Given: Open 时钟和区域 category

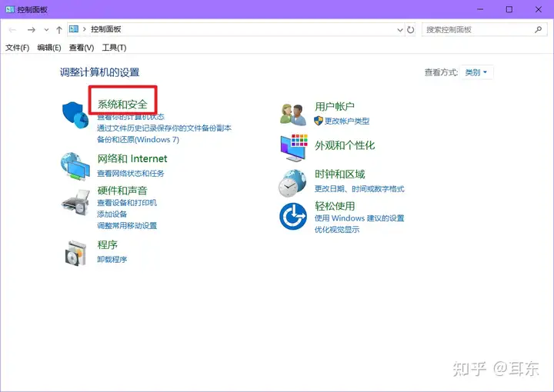Looking at the screenshot, I should 340,174.
